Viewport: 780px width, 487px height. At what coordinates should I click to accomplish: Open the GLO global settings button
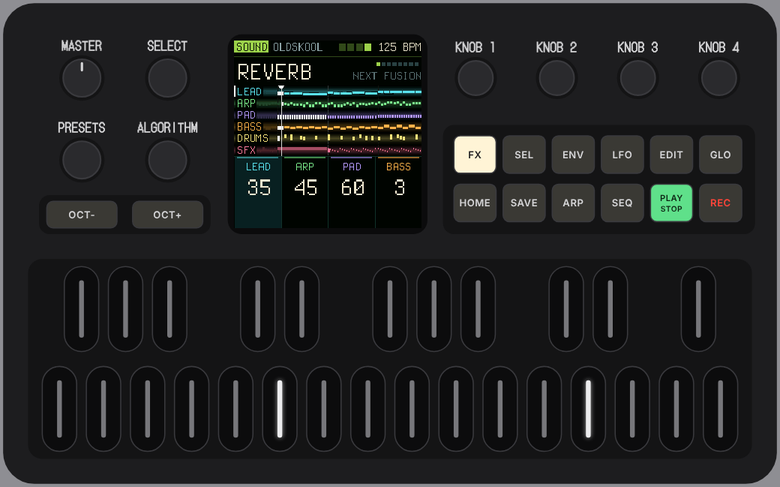720,155
